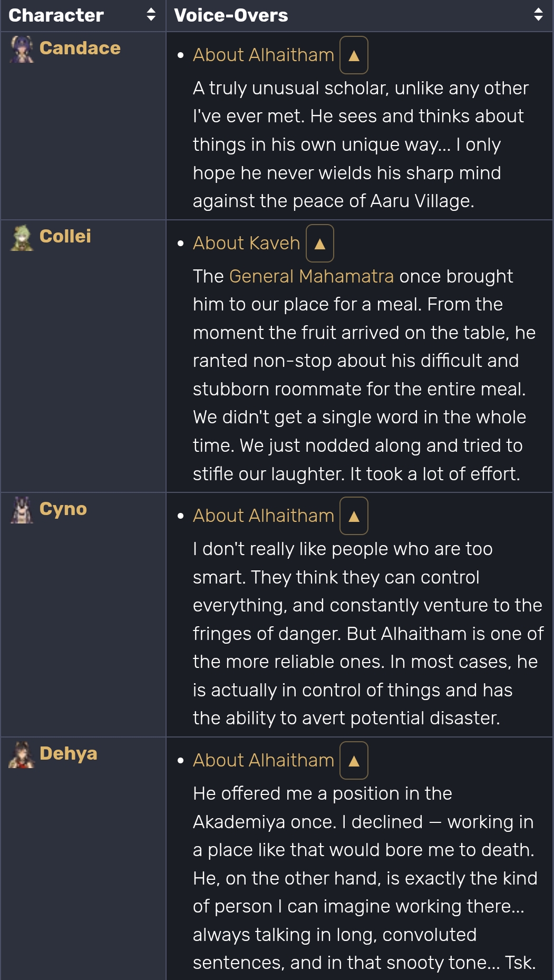The image size is (554, 980).
Task: Sort table by Character column arrows
Action: pos(151,15)
